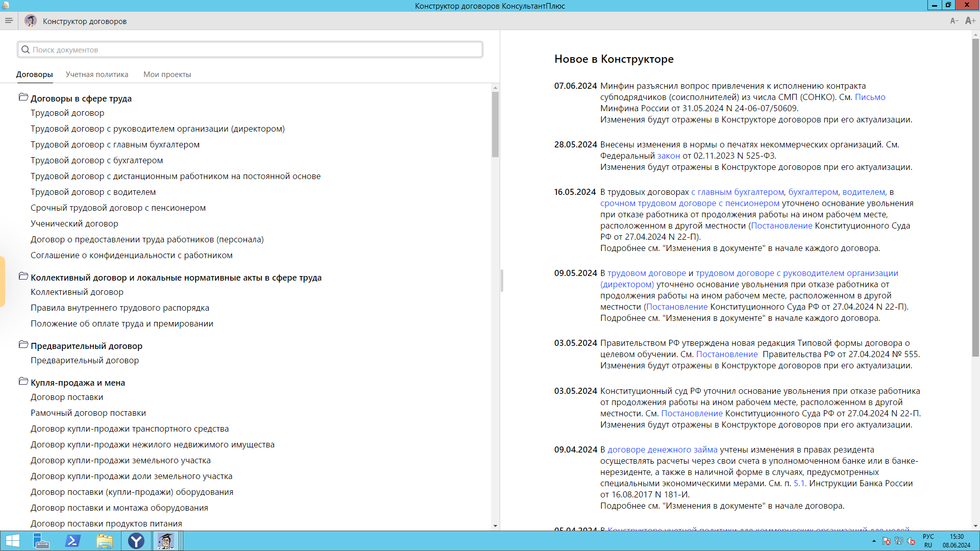Image resolution: width=980 pixels, height=551 pixels.
Task: Click folder icon of Договоры в сфере труда
Action: (23, 97)
